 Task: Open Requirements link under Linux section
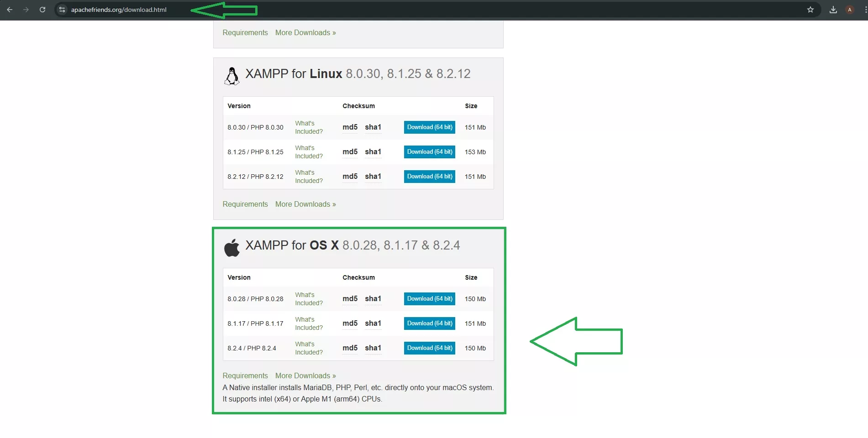245,204
